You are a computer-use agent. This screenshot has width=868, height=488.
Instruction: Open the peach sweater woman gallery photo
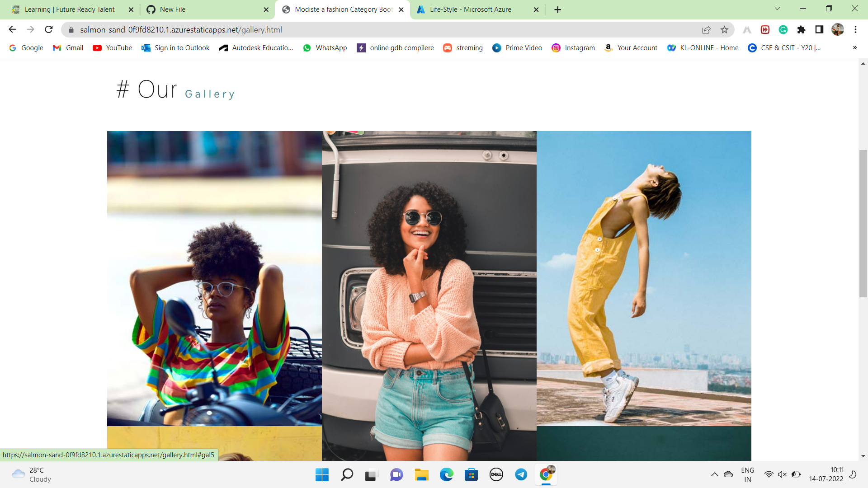tap(429, 296)
